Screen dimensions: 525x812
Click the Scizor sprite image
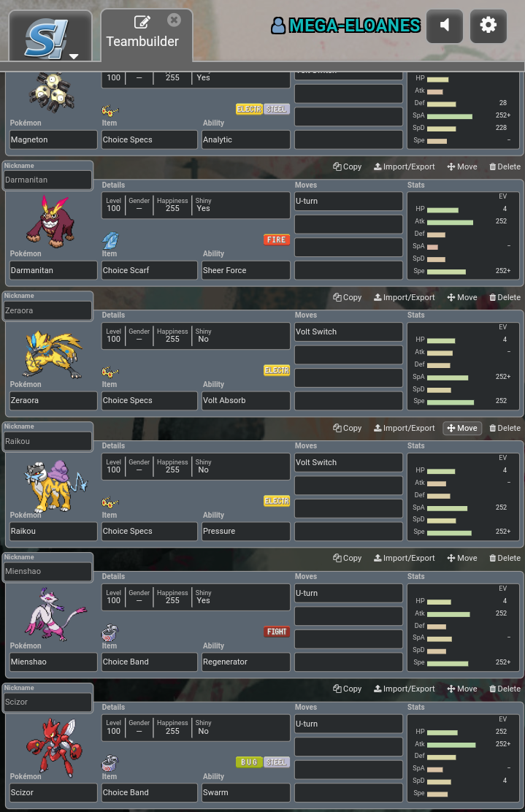[x=54, y=747]
